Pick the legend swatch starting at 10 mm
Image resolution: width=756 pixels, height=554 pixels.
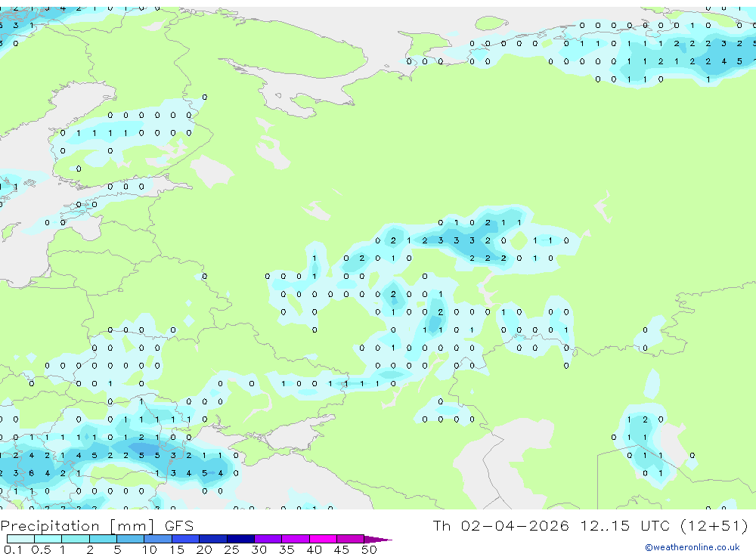click(x=158, y=539)
